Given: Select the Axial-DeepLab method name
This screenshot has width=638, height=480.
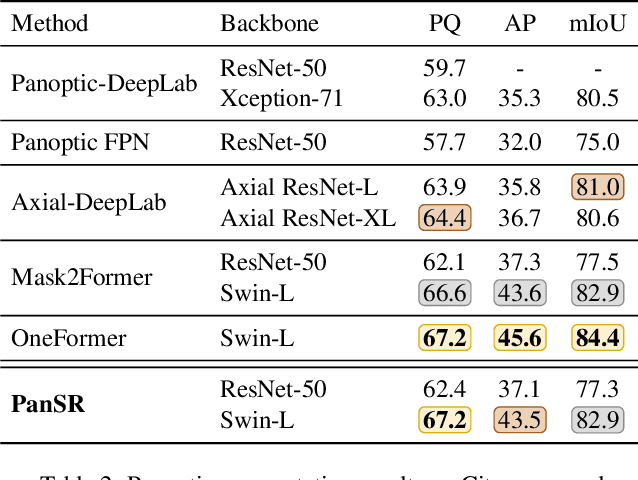Looking at the screenshot, I should click(x=89, y=202).
